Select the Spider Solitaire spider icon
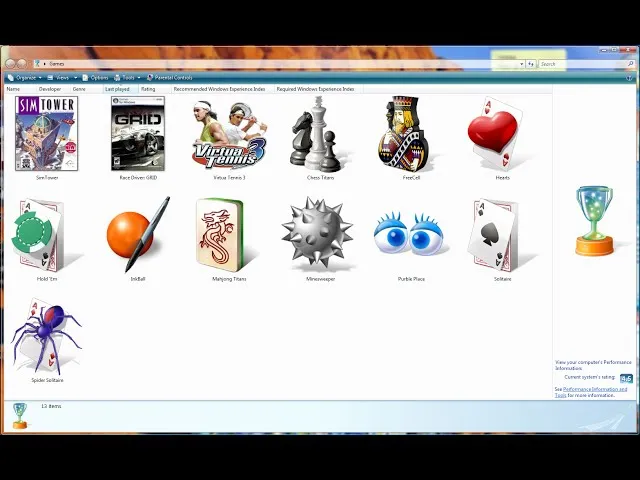640x480 pixels. 46,336
